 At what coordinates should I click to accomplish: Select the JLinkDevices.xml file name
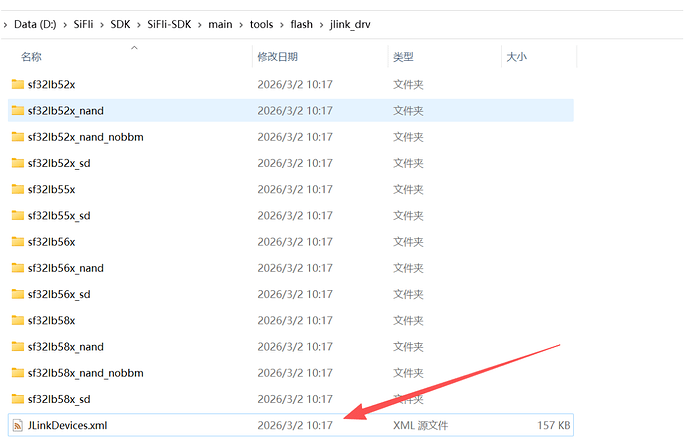coord(67,426)
